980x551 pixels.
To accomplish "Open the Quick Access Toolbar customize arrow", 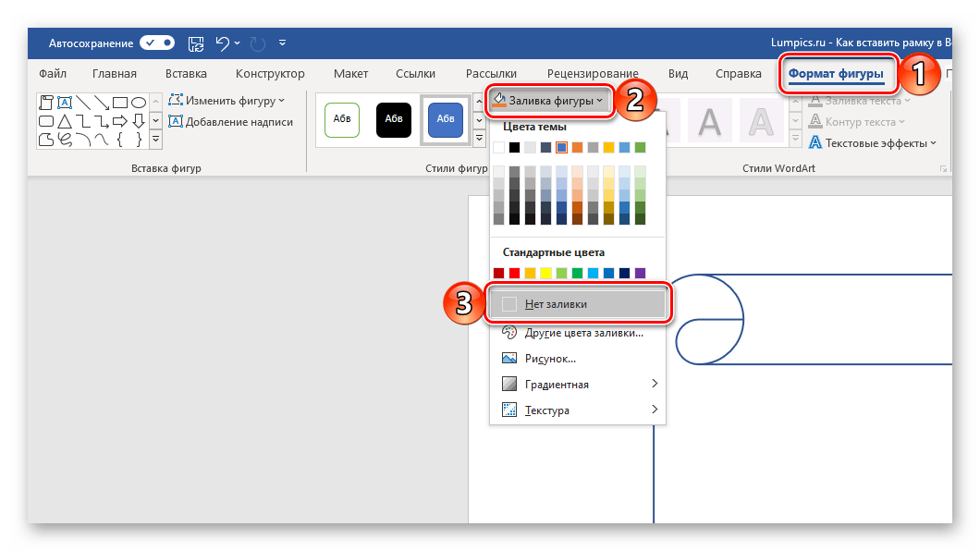I will [283, 43].
